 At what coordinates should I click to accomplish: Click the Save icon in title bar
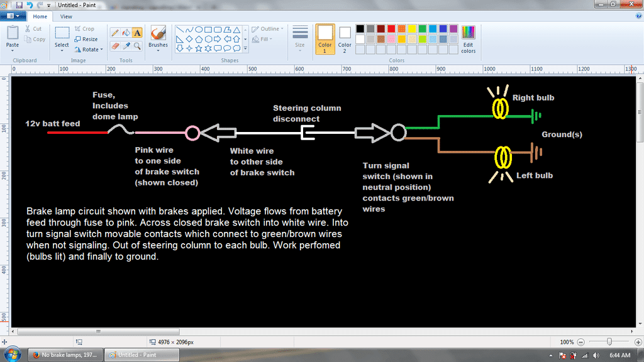[x=19, y=4]
